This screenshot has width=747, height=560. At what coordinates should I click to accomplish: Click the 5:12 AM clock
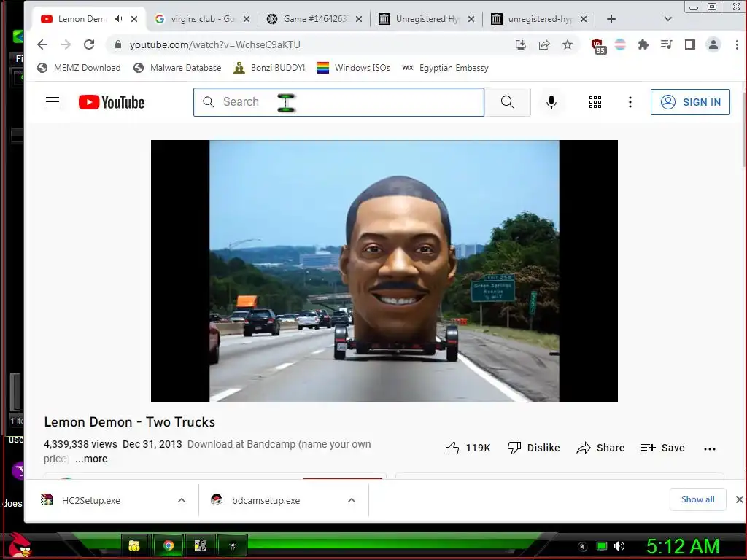[682, 546]
